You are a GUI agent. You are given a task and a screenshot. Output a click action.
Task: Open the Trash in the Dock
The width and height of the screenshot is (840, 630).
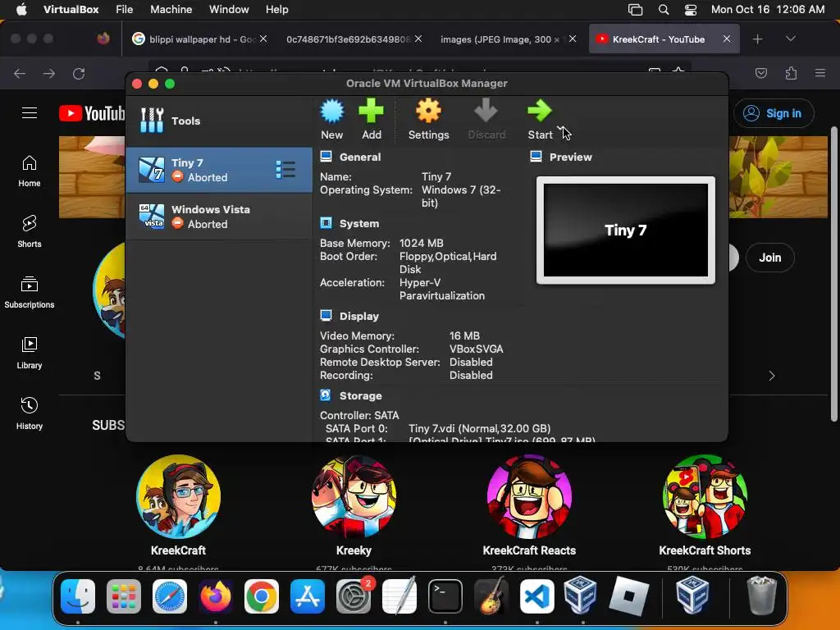(761, 596)
